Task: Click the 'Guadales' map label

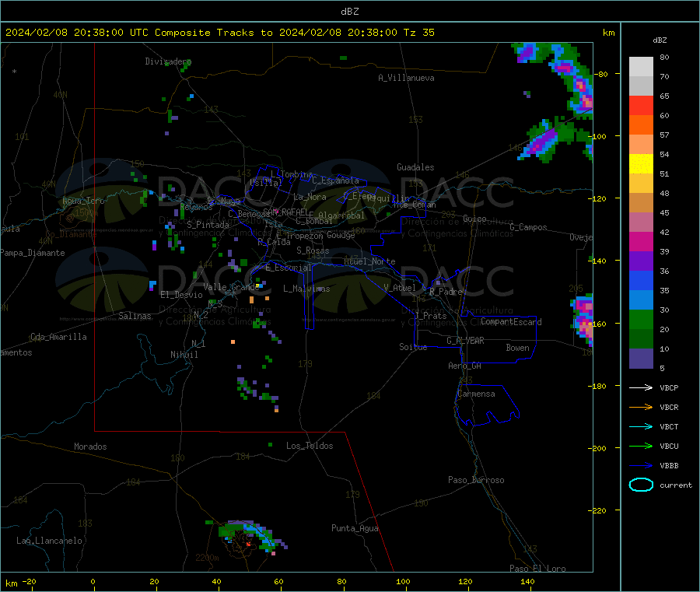Action: click(x=415, y=167)
